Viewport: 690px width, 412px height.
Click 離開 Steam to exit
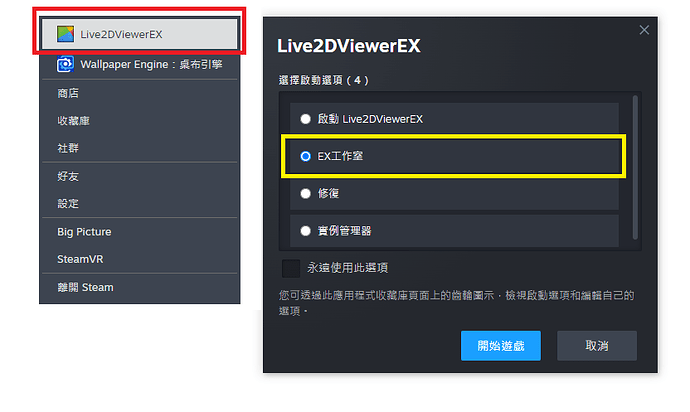click(85, 288)
